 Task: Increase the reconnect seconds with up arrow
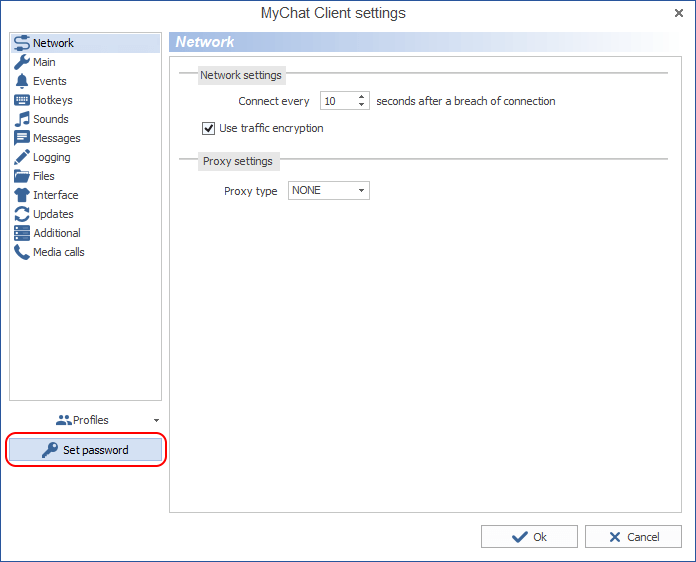click(362, 97)
